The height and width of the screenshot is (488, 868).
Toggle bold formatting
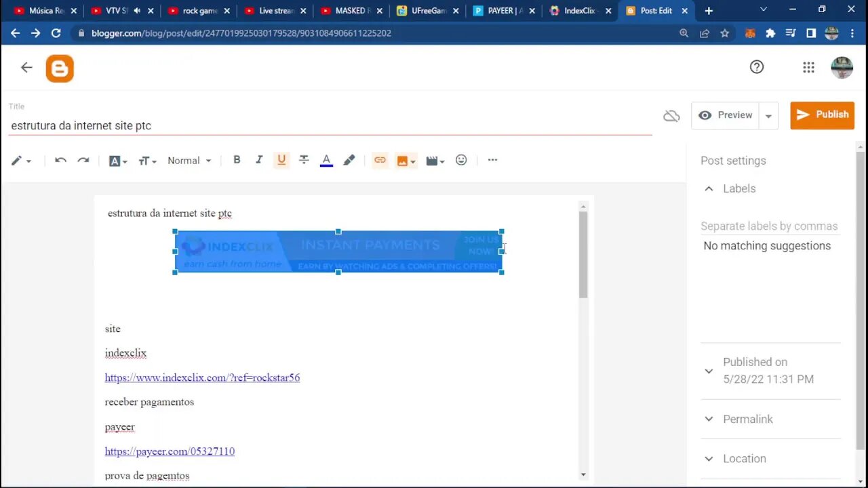(237, 160)
